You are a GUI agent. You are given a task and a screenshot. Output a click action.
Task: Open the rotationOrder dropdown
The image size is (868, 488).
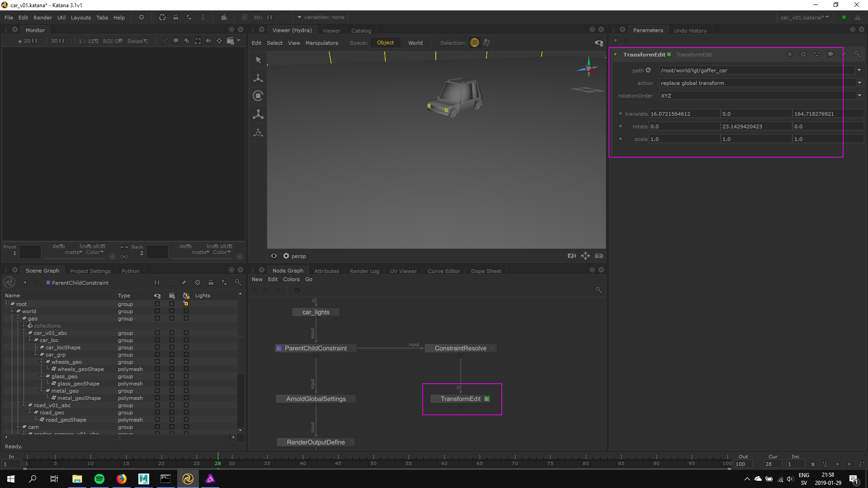coord(859,96)
